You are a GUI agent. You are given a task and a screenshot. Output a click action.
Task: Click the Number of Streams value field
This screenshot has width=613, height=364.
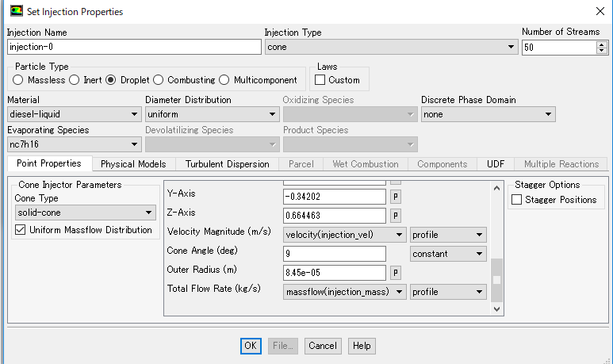point(559,48)
